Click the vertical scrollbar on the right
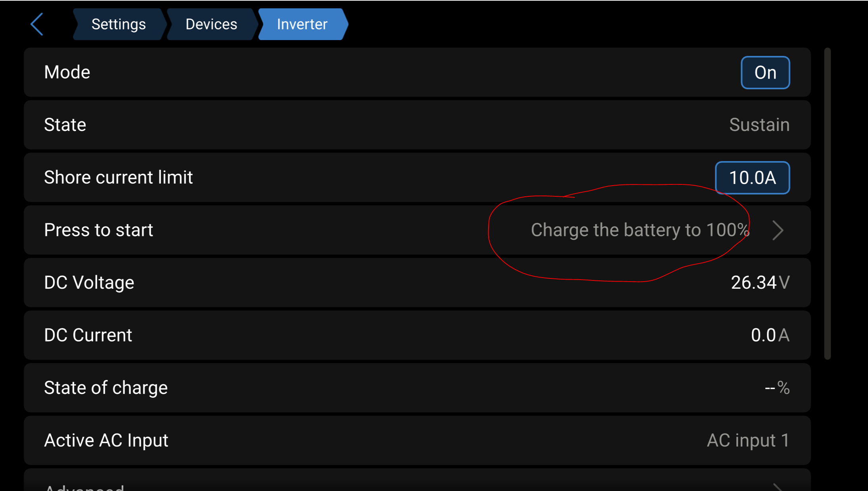Image resolution: width=868 pixels, height=491 pixels. (x=827, y=203)
